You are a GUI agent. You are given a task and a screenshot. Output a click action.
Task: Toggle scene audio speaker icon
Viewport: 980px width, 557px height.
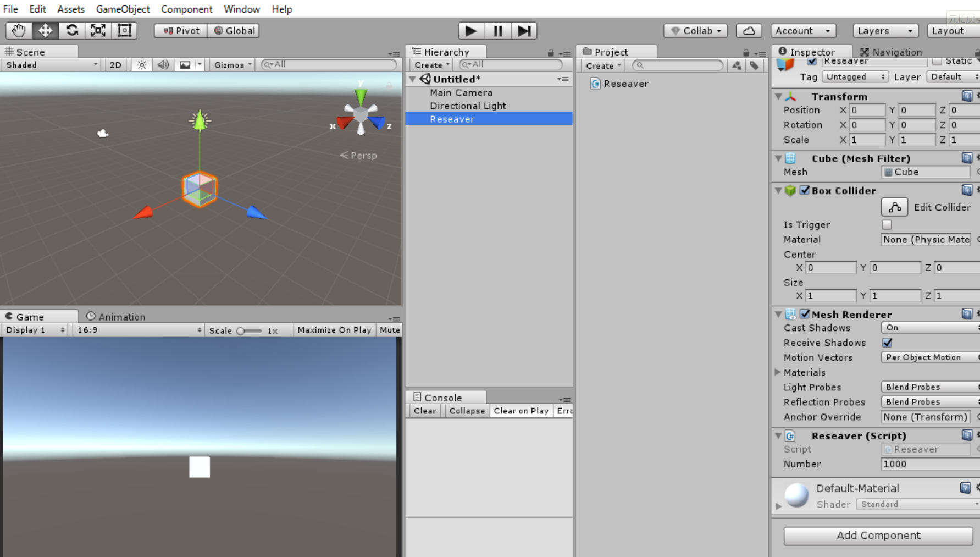[163, 65]
